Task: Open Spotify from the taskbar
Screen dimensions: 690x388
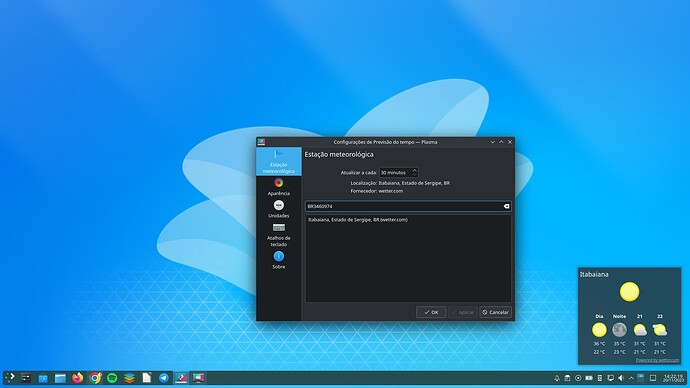Action: pyautogui.click(x=112, y=377)
